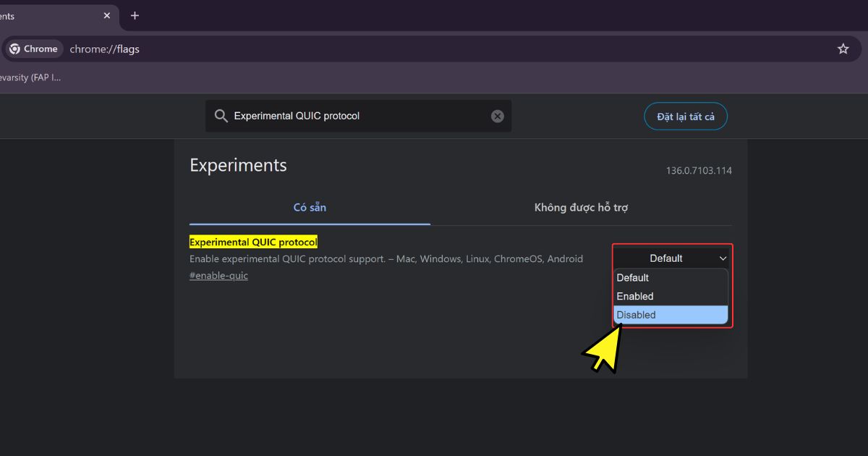Click the version number 136.0.7103.114
This screenshot has width=868, height=456.
click(699, 171)
